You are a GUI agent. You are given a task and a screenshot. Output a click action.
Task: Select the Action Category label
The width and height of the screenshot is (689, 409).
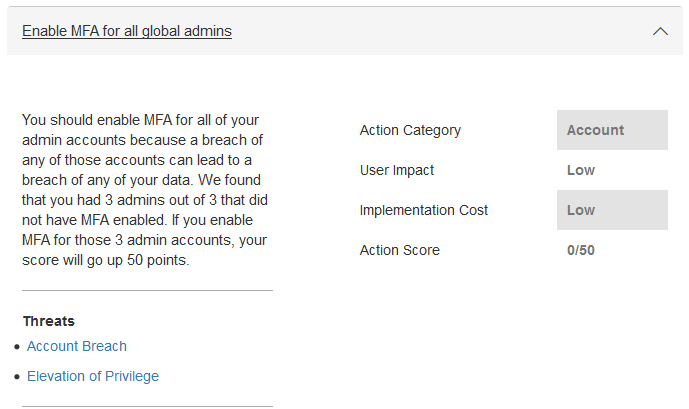coord(410,130)
